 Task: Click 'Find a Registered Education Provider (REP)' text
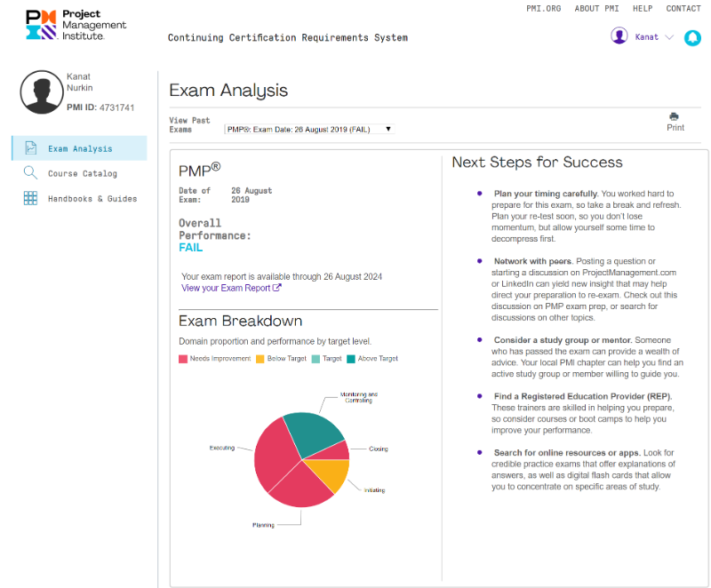tap(583, 396)
